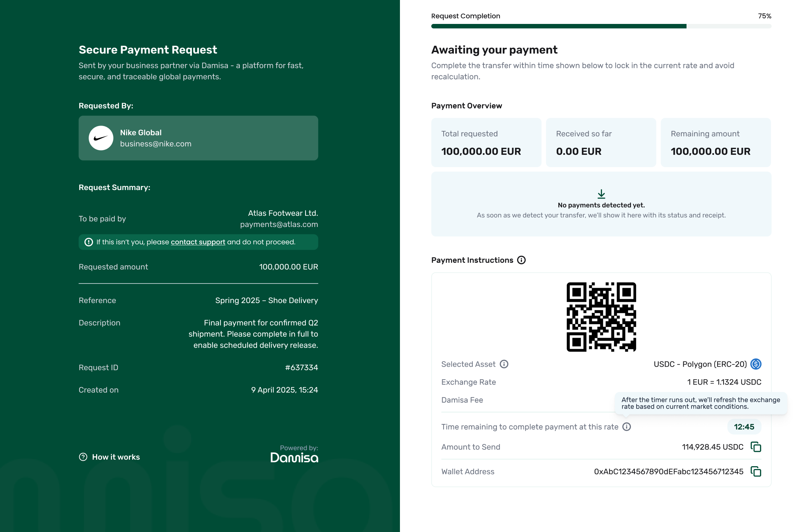This screenshot has width=802, height=532.
Task: Click the Nike logo avatar
Action: tap(101, 138)
